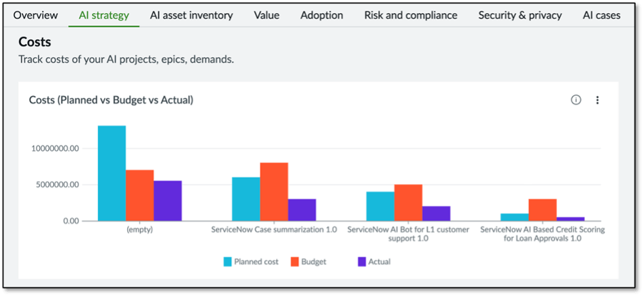The width and height of the screenshot is (644, 297).
Task: Toggle the Budget legend swatch
Action: pyautogui.click(x=296, y=262)
